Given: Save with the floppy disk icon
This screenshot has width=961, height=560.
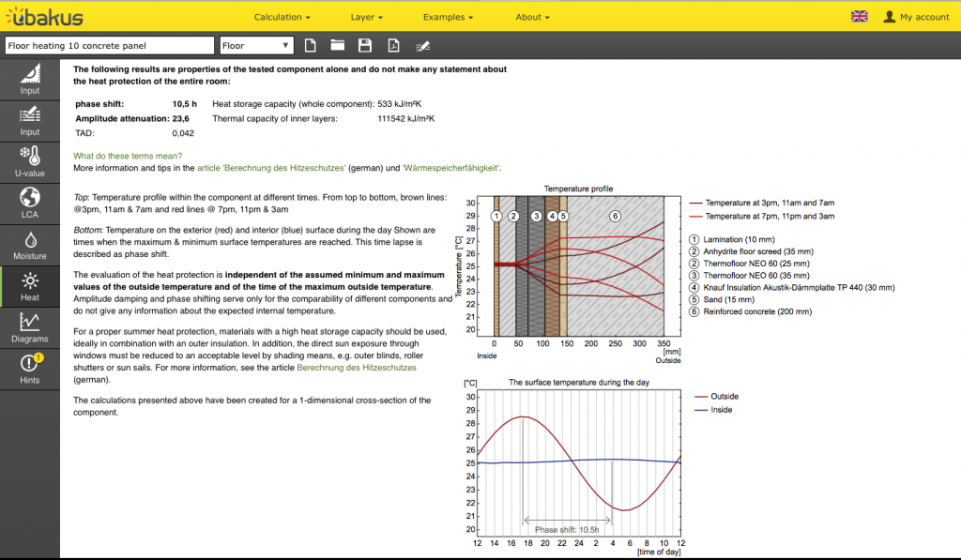Looking at the screenshot, I should [x=366, y=45].
